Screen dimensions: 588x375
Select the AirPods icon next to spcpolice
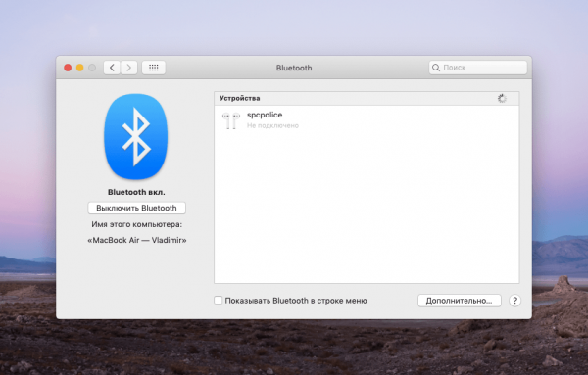tap(230, 120)
